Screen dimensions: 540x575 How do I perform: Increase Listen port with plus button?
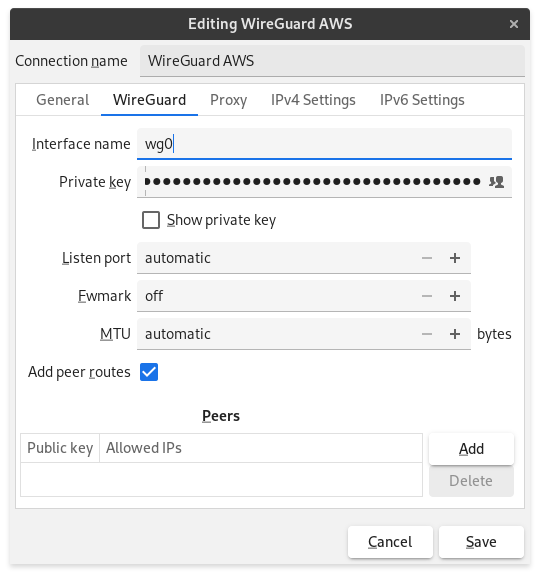[455, 258]
